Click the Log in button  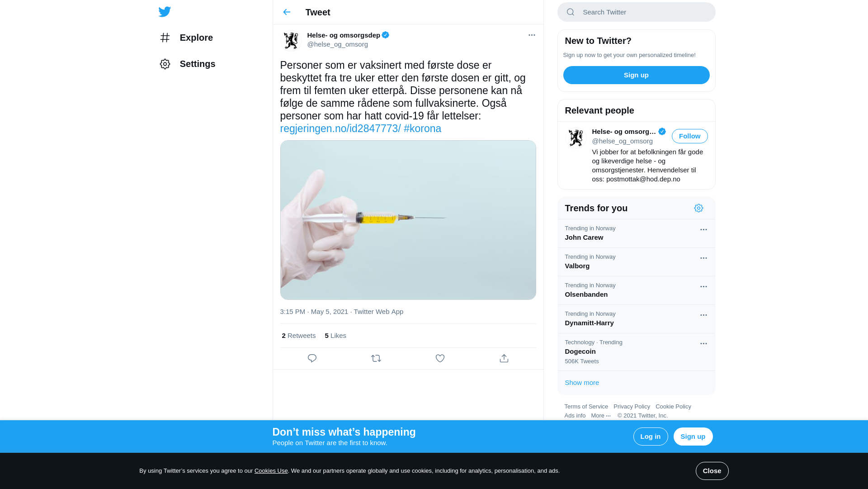[650, 437]
